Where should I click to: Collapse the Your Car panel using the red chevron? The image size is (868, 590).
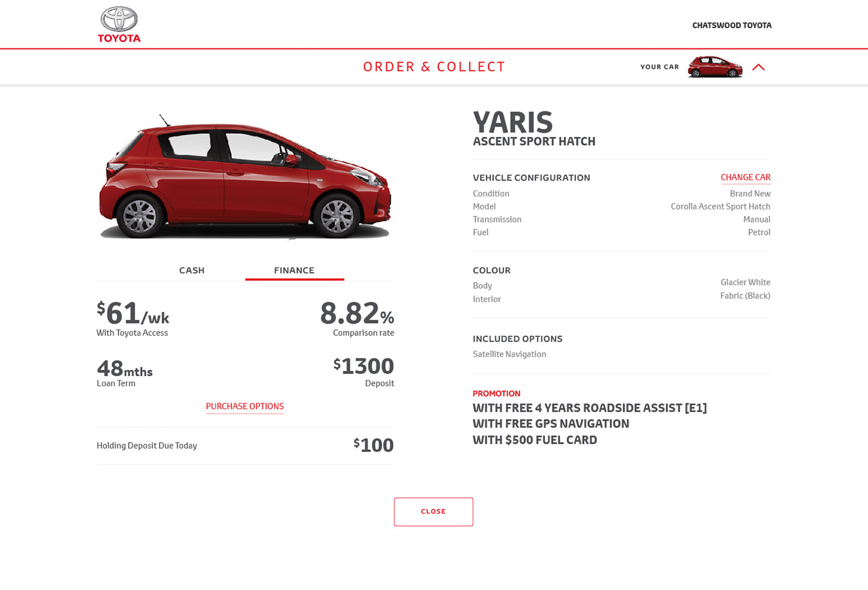758,67
